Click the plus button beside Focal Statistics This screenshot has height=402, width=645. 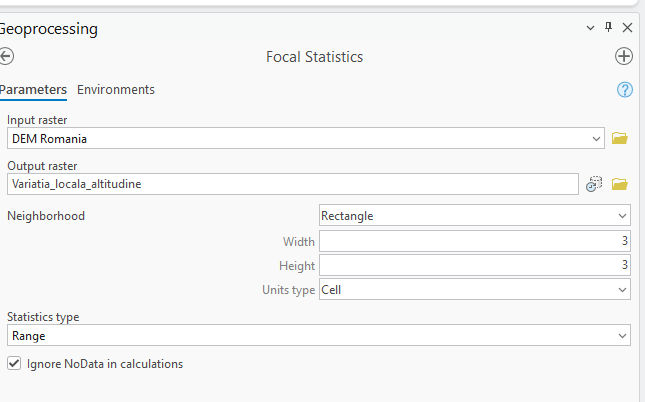pyautogui.click(x=624, y=57)
